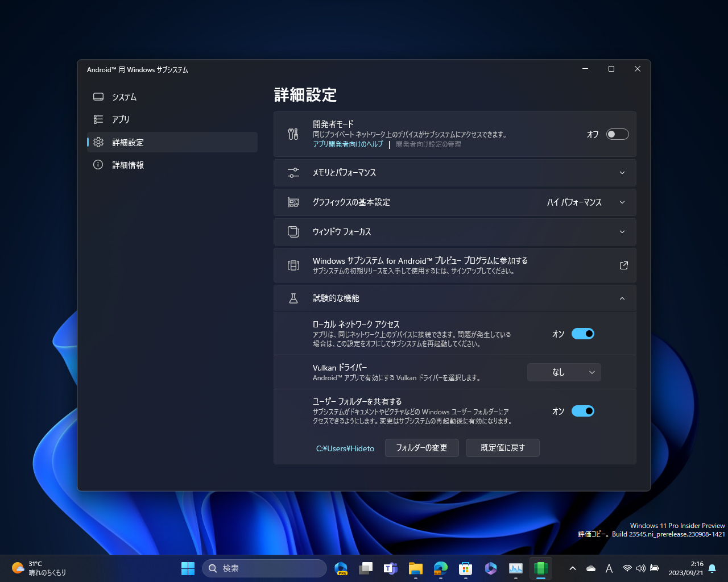Collapse the 試験的な機能 section
This screenshot has width=728, height=582.
click(x=622, y=298)
